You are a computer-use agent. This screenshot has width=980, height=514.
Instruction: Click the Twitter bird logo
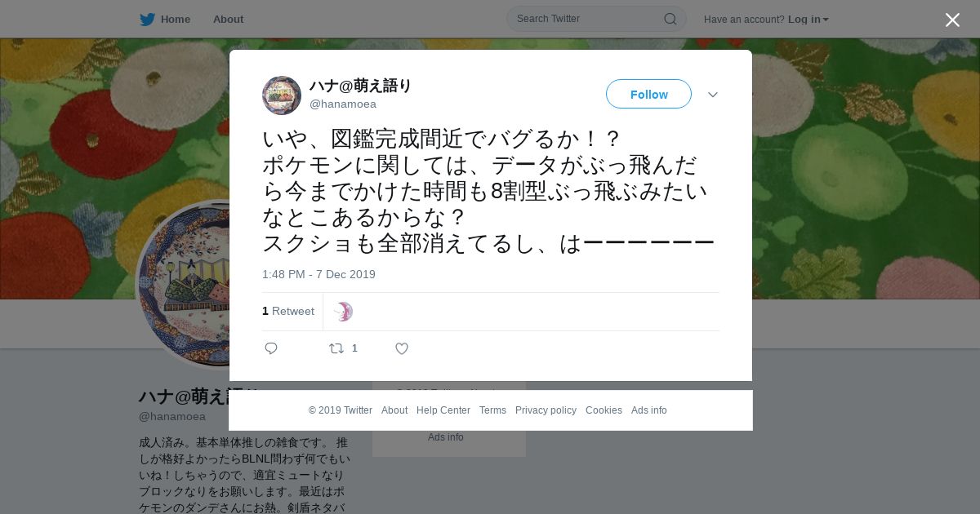coord(147,20)
